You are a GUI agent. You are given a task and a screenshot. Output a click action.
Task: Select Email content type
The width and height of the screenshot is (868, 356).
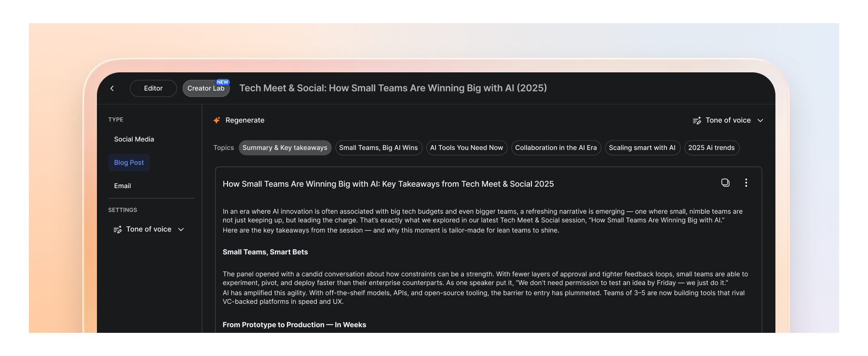pyautogui.click(x=122, y=186)
